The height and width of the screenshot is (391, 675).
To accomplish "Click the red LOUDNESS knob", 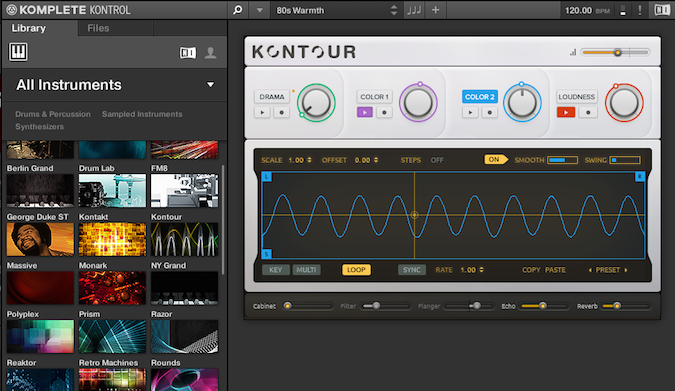I will (x=624, y=103).
